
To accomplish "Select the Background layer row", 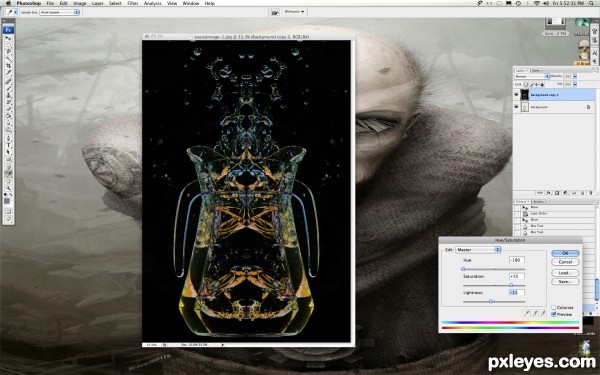I will [x=554, y=107].
